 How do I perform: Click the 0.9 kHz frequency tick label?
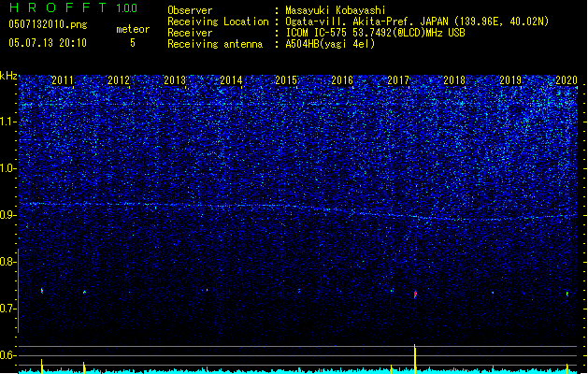pos(7,215)
